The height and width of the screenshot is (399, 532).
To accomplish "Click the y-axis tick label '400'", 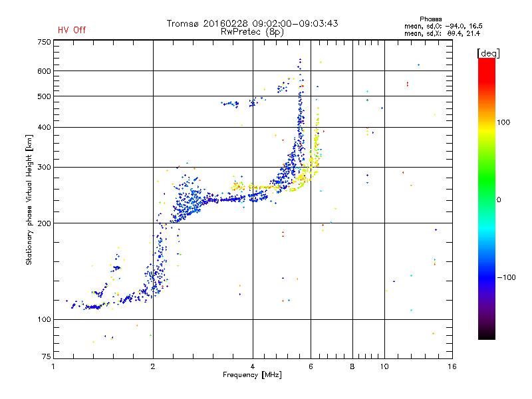I will pos(44,128).
